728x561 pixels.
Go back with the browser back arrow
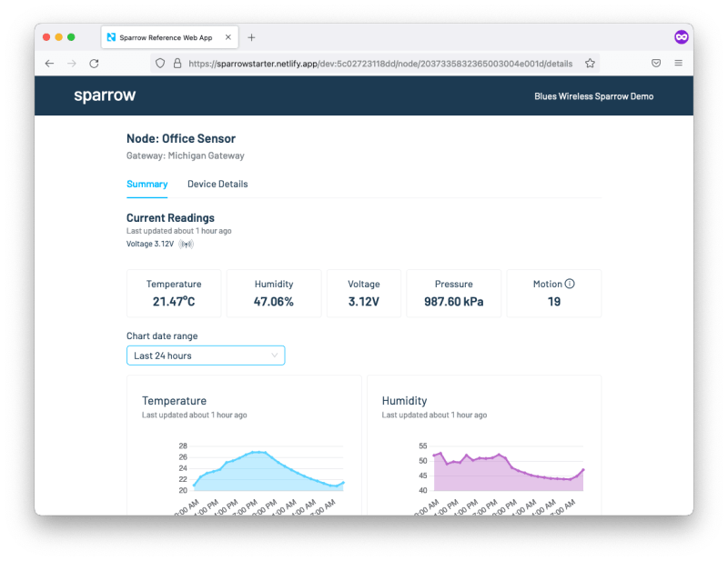coord(49,64)
